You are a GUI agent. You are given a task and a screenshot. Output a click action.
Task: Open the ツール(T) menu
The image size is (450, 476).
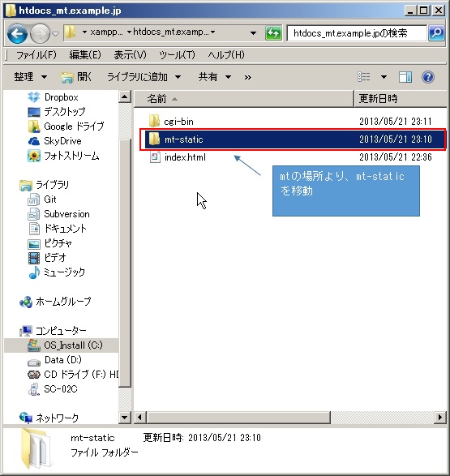coord(177,55)
